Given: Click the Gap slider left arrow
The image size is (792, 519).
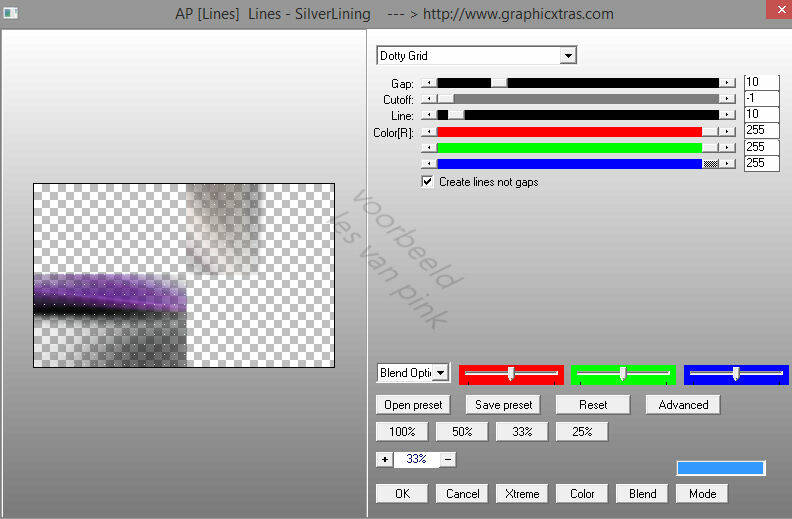Looking at the screenshot, I should (x=429, y=83).
